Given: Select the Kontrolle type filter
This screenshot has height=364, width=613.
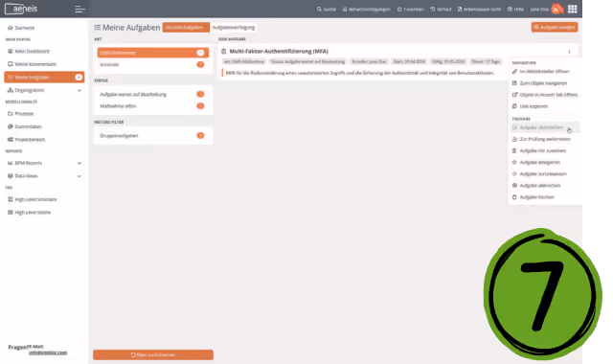Looking at the screenshot, I should [x=153, y=64].
